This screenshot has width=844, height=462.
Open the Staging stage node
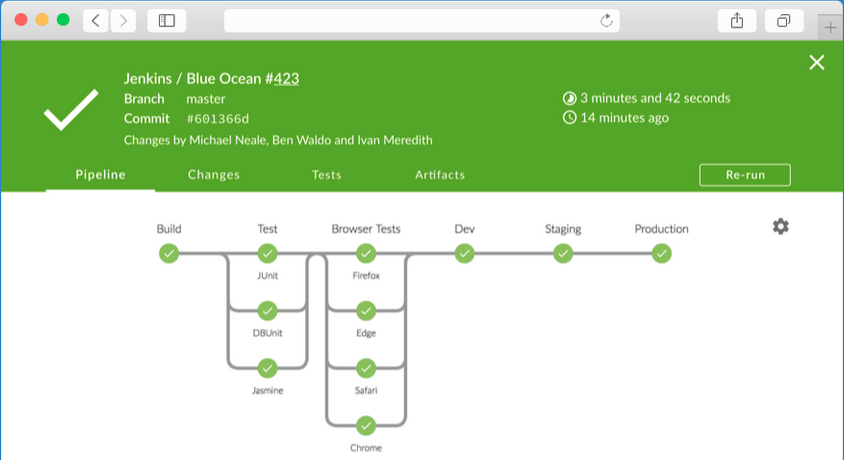coord(563,253)
